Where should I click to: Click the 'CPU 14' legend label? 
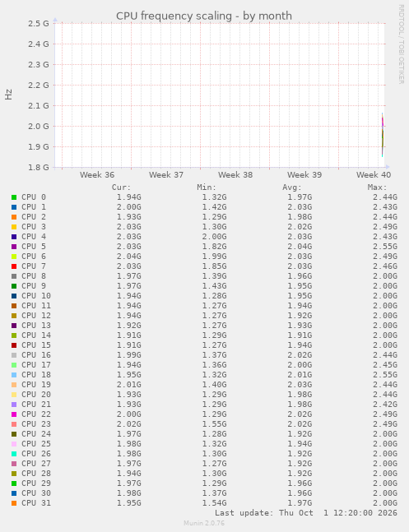(x=36, y=335)
